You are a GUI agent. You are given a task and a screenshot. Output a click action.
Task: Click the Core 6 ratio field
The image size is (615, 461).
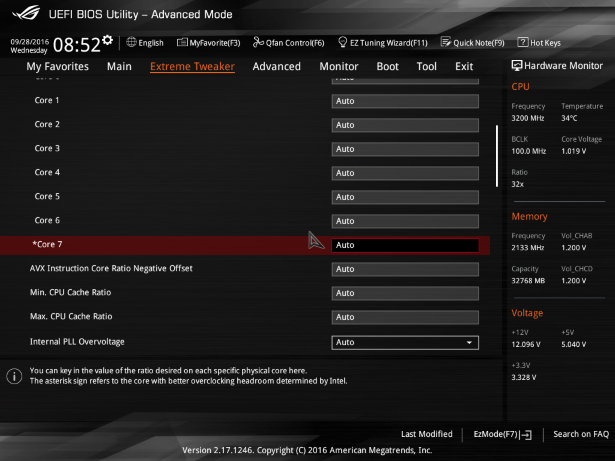(405, 221)
